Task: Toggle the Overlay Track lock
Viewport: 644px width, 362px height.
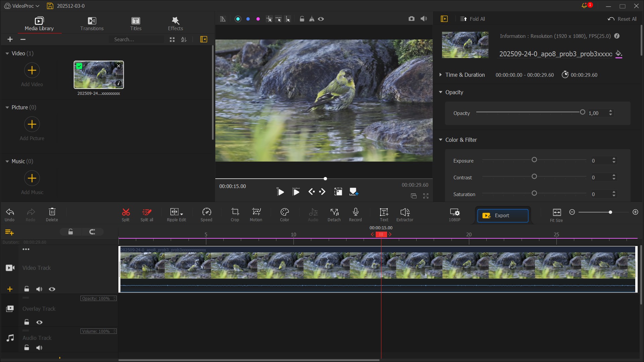Action: point(27,322)
